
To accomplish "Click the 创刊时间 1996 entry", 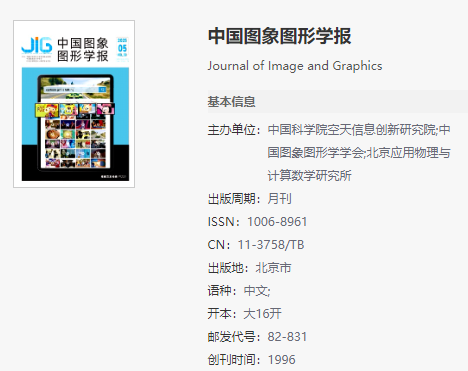I will pyautogui.click(x=251, y=360).
